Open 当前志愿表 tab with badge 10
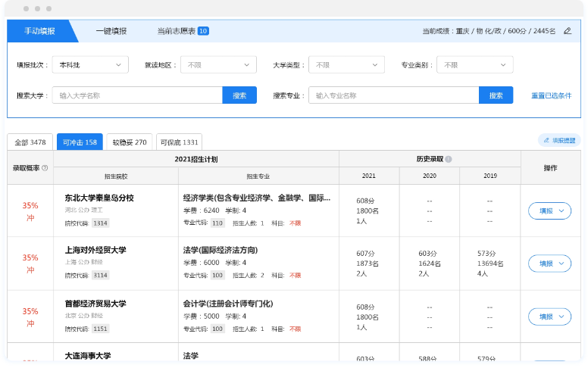 tap(183, 31)
